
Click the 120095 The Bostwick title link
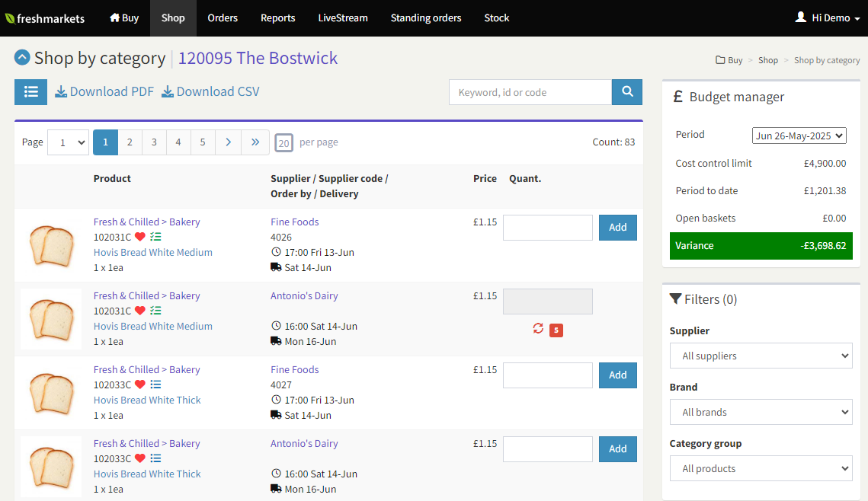258,58
